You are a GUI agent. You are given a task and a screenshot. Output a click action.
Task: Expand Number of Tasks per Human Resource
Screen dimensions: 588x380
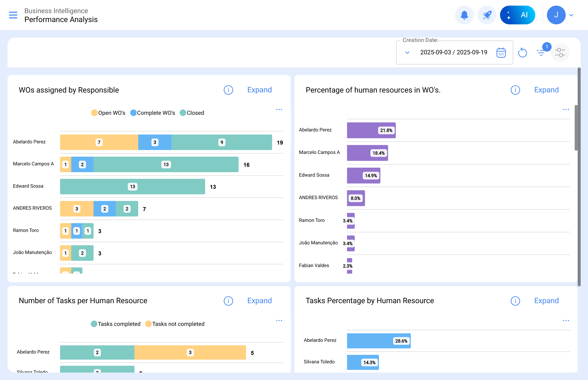pos(259,301)
